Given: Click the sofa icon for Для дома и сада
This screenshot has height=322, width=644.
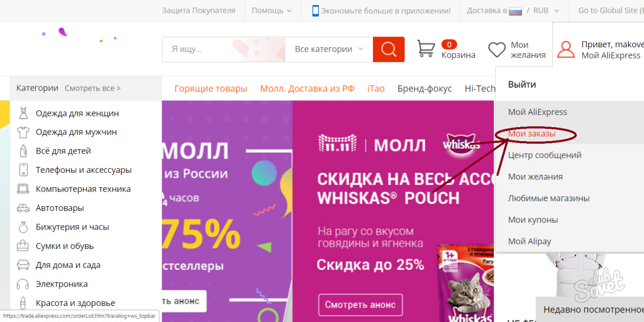Looking at the screenshot, I should point(23,265).
